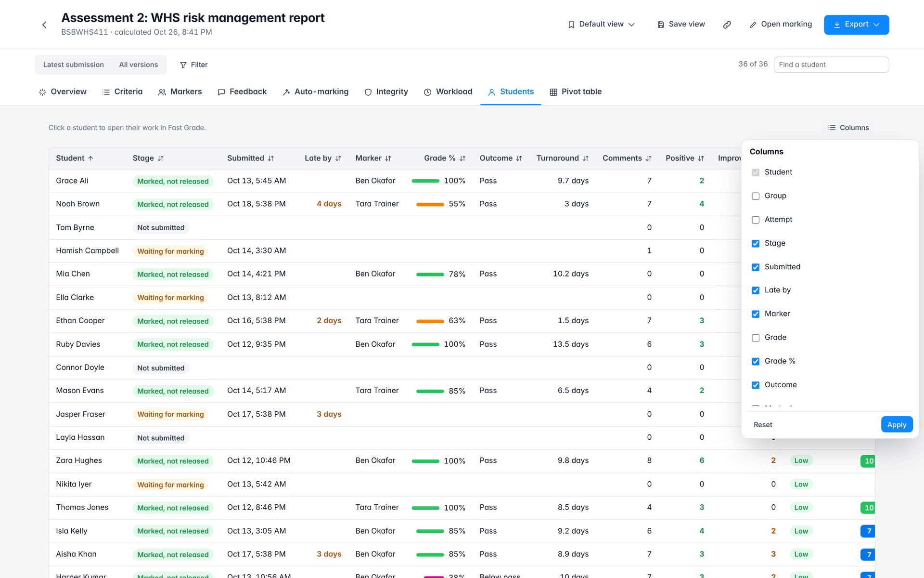Open the Pivot table tab
Viewport: 924px width, 578px height.
click(x=576, y=92)
